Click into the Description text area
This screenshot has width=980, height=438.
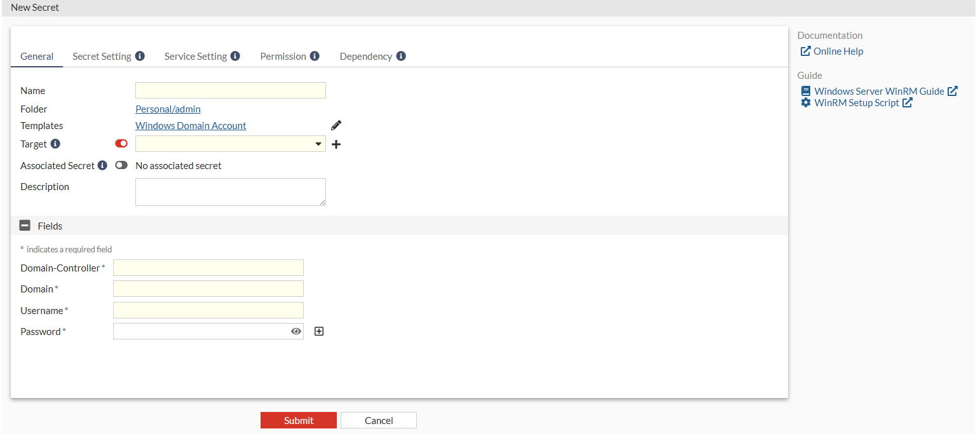point(231,192)
